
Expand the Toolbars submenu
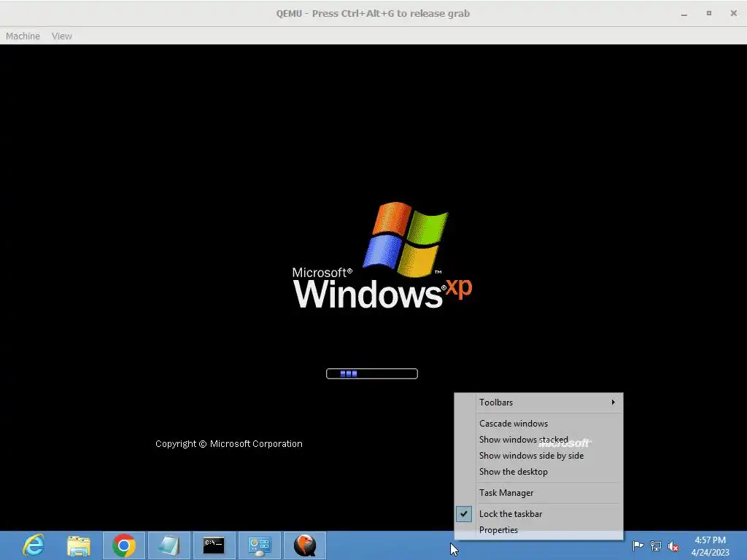(x=539, y=402)
